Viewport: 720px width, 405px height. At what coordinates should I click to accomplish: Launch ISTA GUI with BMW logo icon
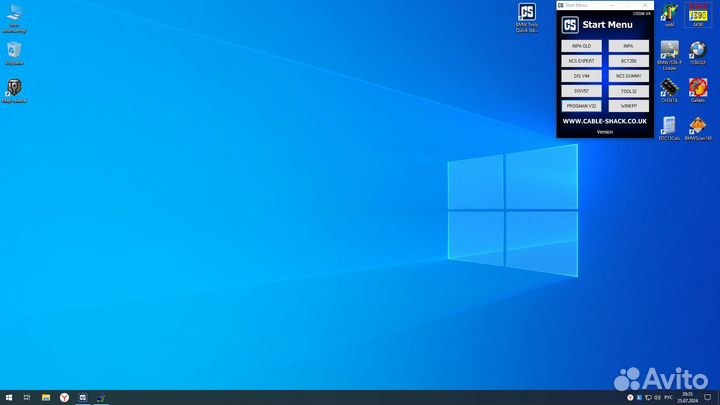[x=697, y=52]
